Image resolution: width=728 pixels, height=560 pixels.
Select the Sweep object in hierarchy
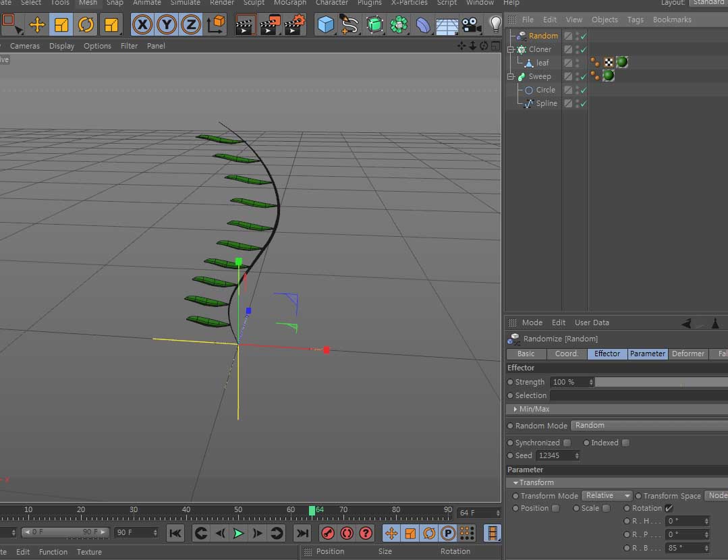click(540, 76)
